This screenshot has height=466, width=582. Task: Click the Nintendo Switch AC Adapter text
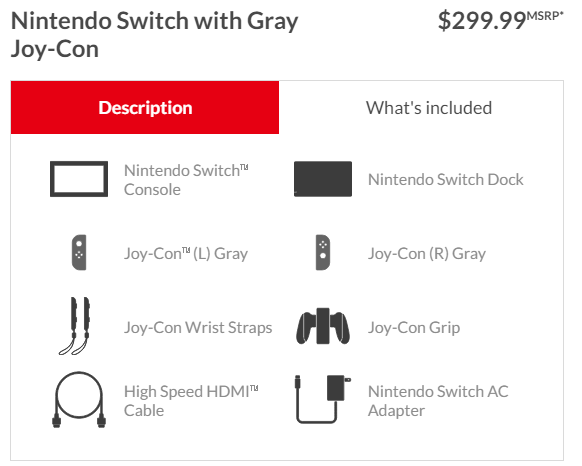coord(438,401)
